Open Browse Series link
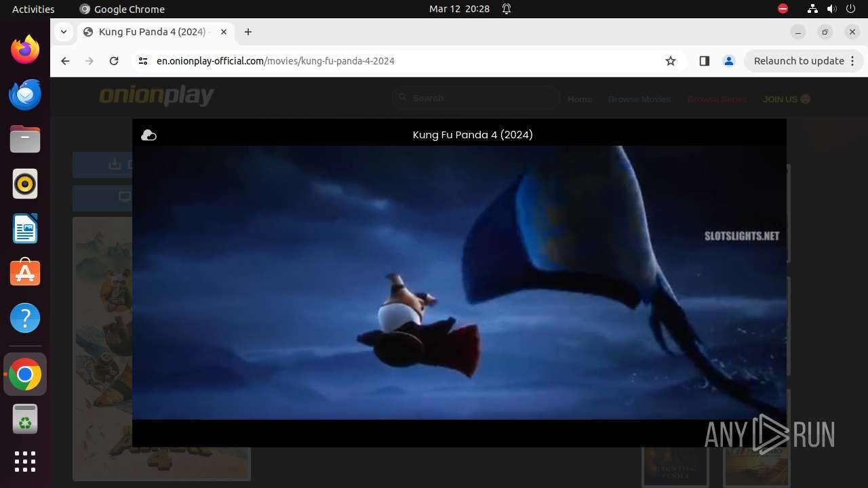Image resolution: width=868 pixels, height=488 pixels. point(717,99)
